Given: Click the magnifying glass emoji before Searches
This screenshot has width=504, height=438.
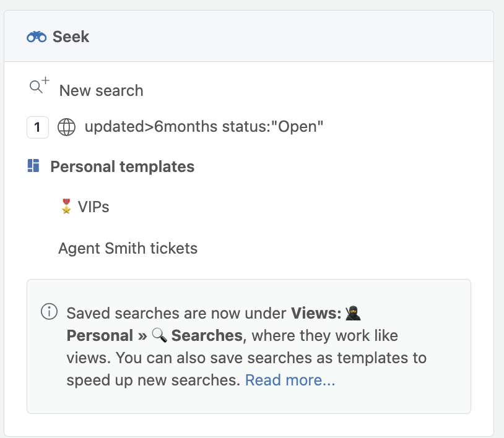Looking at the screenshot, I should pyautogui.click(x=159, y=335).
